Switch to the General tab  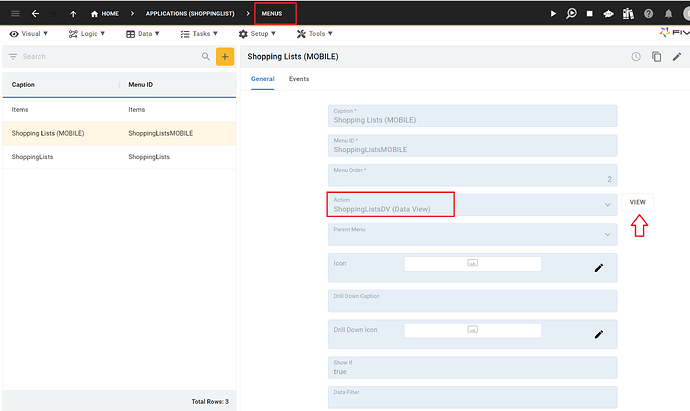[x=263, y=79]
